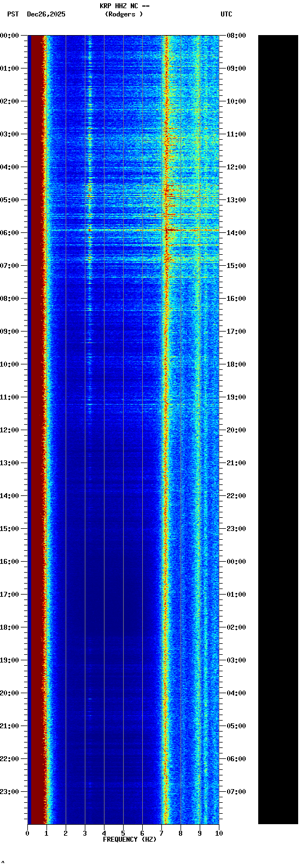The width and height of the screenshot is (302, 868).
Task: Click the 'UTC' timezone header
Action: point(226,14)
